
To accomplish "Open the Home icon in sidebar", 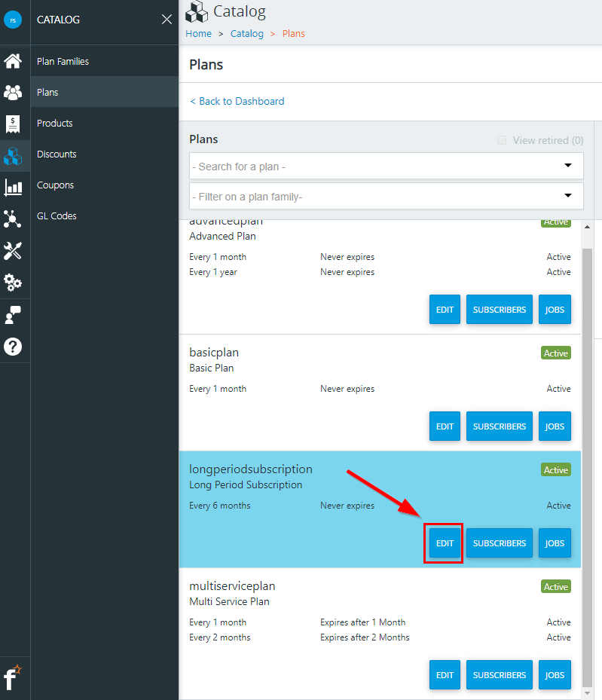I will 13,61.
